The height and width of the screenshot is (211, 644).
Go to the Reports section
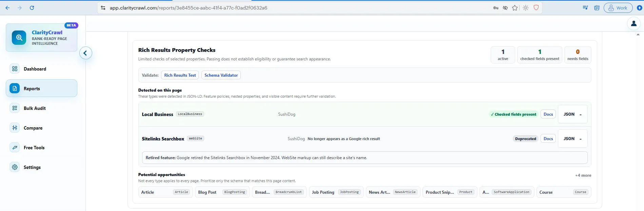click(x=41, y=89)
